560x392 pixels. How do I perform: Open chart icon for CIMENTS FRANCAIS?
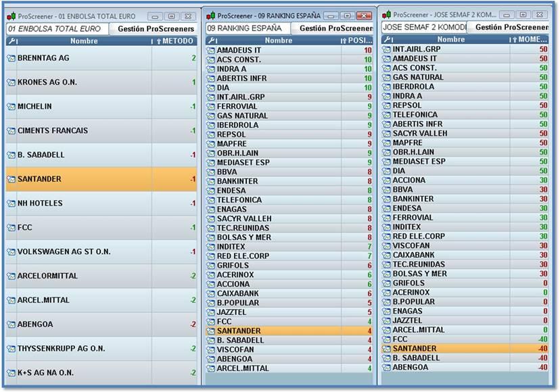(11, 130)
